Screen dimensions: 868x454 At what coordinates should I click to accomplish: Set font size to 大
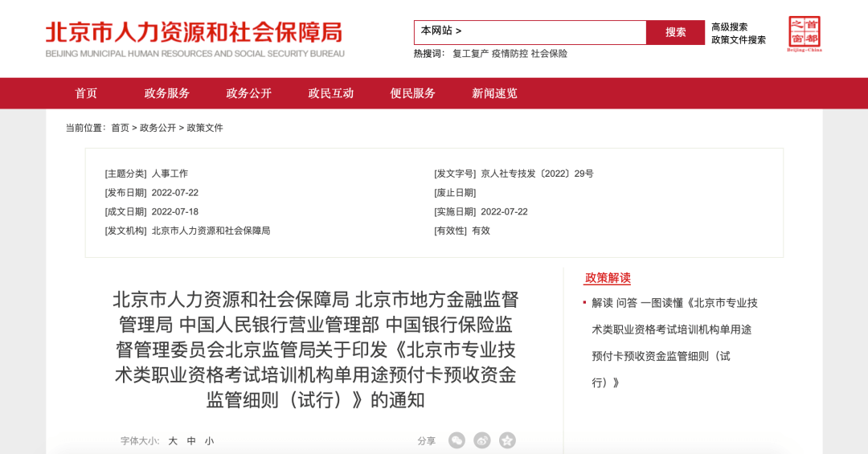point(173,440)
